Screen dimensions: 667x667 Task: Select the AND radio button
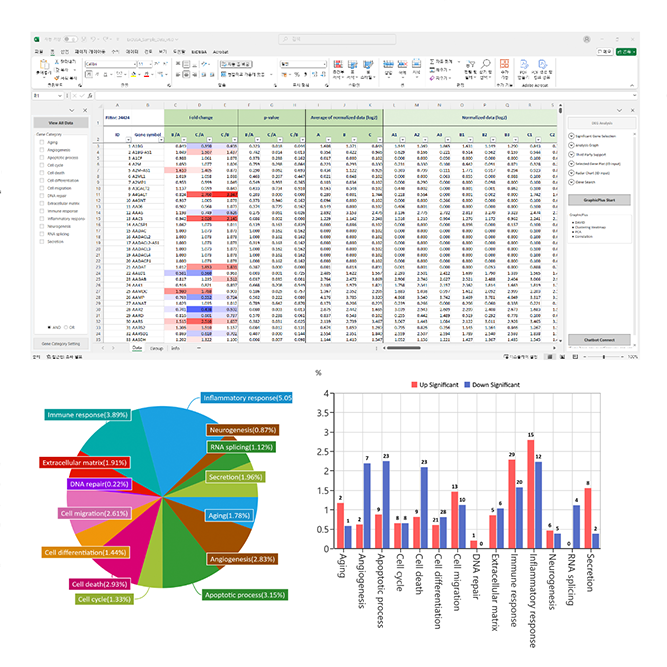(49, 327)
